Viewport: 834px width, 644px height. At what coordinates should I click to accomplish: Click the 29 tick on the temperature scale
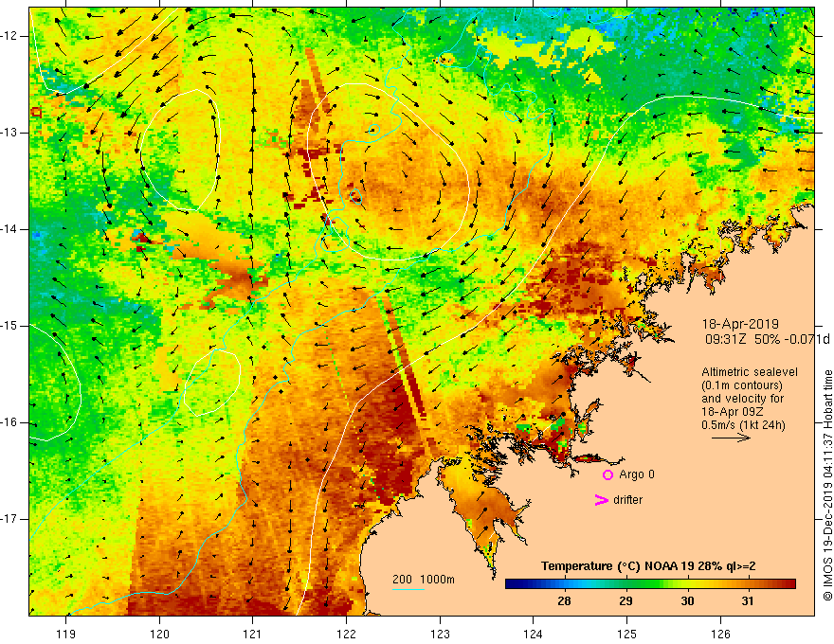tap(626, 601)
